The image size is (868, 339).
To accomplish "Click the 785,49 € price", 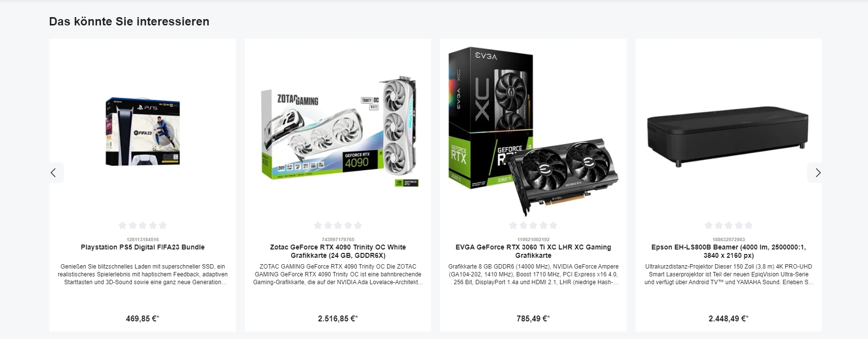I will click(x=533, y=318).
